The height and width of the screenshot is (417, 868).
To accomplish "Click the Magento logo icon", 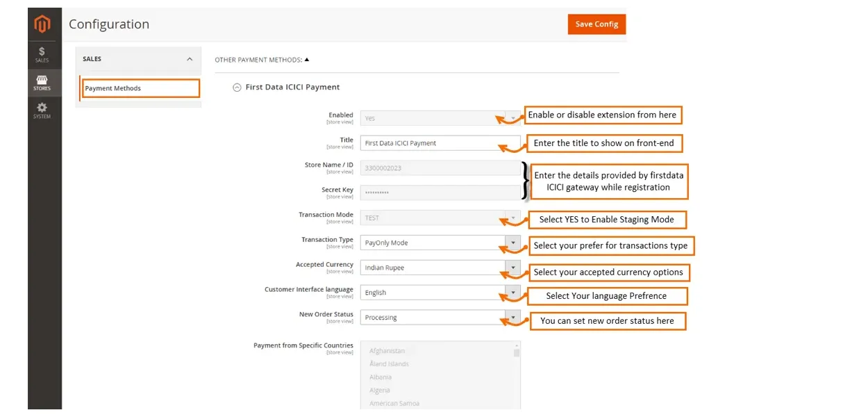I will click(42, 25).
